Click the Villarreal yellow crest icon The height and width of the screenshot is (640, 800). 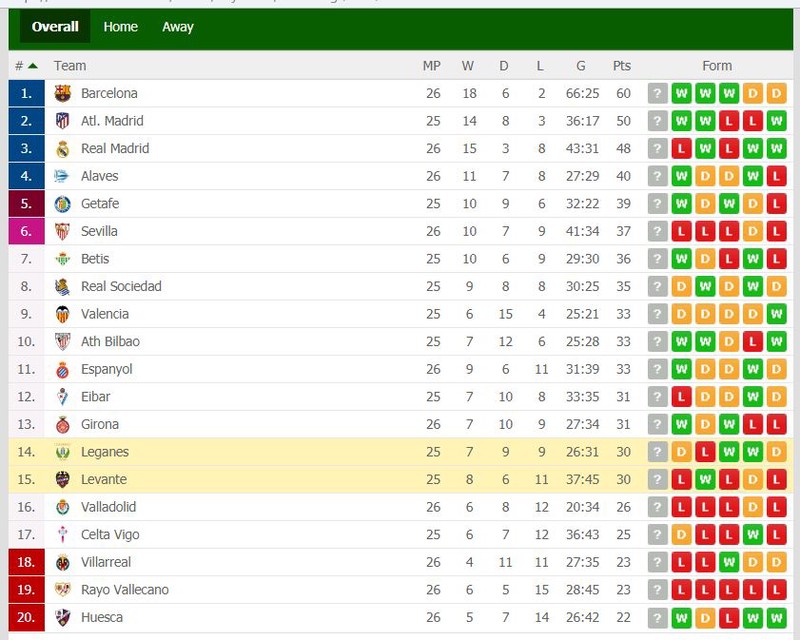62,562
